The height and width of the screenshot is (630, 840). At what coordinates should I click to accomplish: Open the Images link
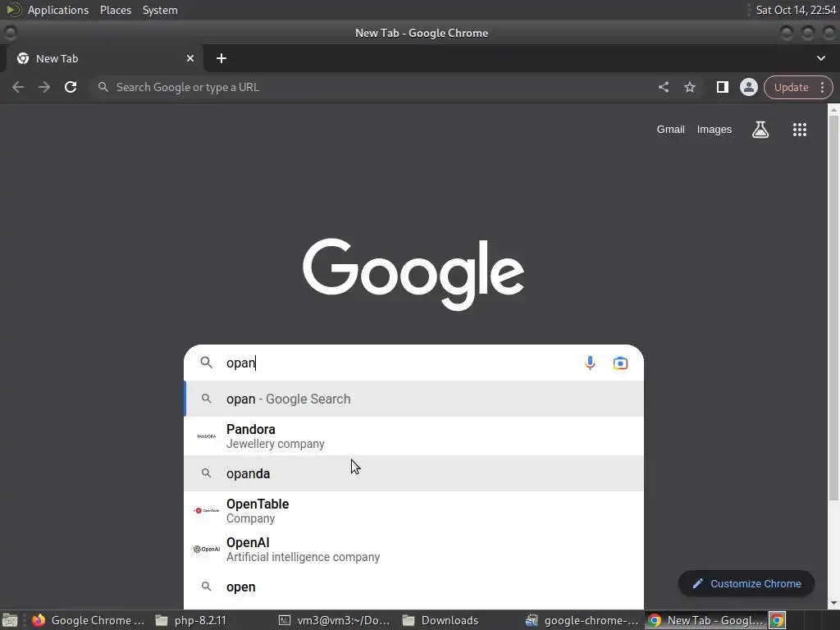[x=714, y=129]
